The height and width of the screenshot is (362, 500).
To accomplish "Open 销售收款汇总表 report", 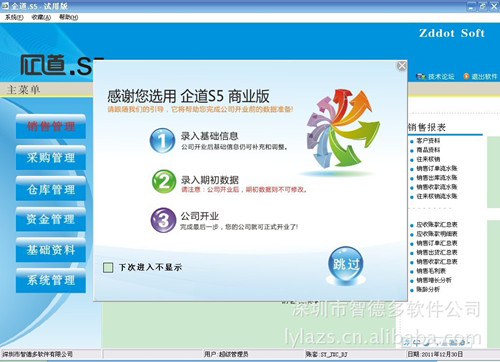I will 437,262.
